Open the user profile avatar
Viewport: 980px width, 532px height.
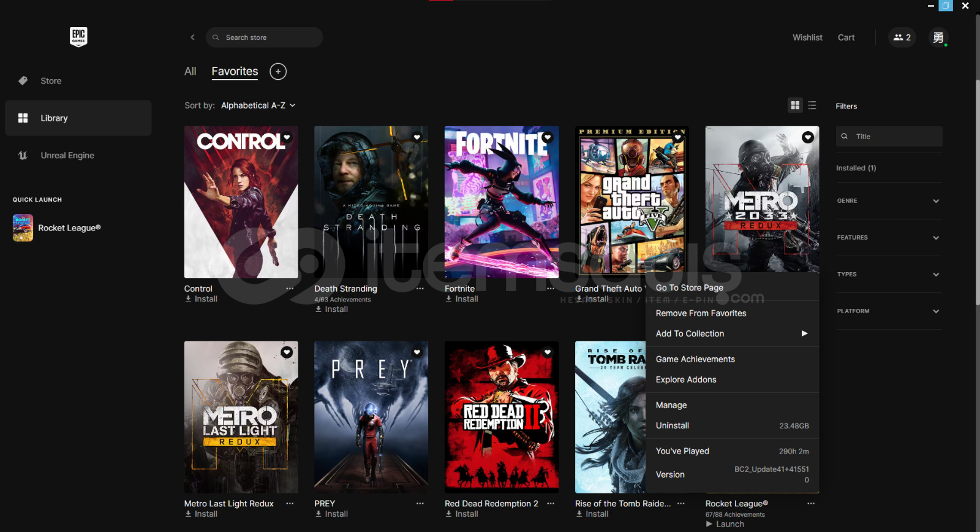click(938, 37)
